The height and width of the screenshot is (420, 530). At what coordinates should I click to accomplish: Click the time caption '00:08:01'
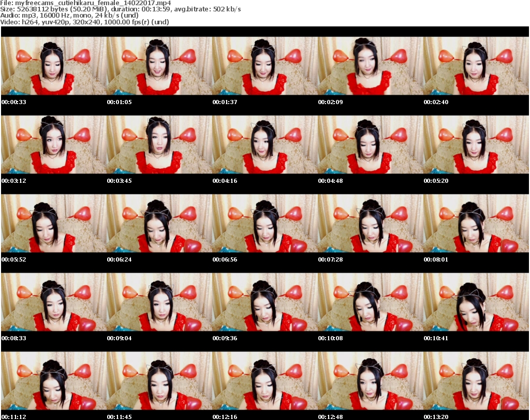coord(436,259)
